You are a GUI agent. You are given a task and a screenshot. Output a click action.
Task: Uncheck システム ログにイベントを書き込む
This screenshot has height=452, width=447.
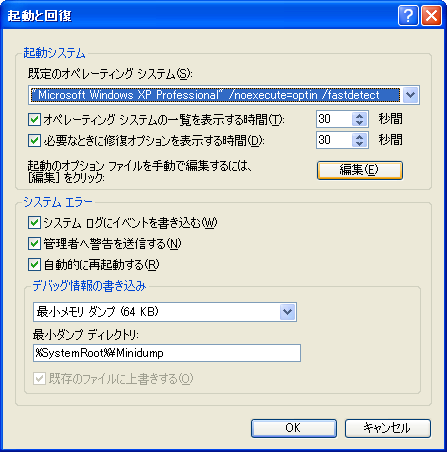34,223
